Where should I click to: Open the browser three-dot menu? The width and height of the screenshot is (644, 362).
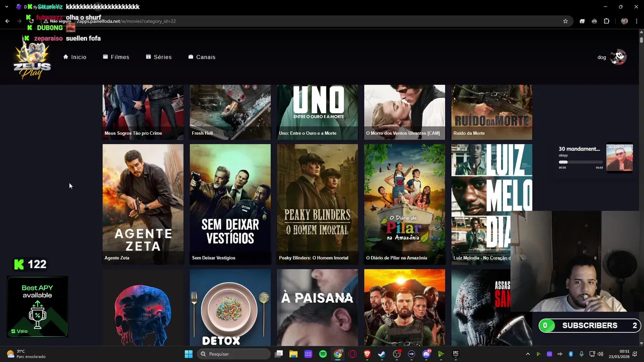tap(636, 21)
